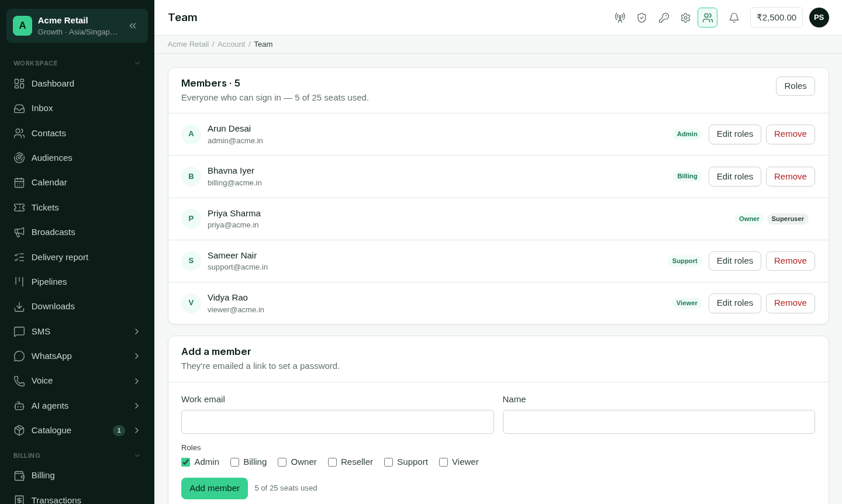Open Audiences in the sidebar
The image size is (842, 504).
point(77,158)
